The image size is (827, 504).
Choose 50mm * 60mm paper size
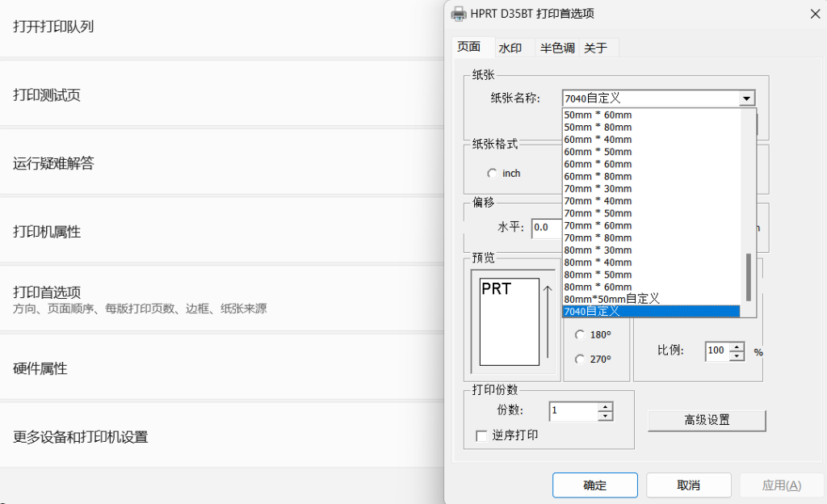point(652,115)
